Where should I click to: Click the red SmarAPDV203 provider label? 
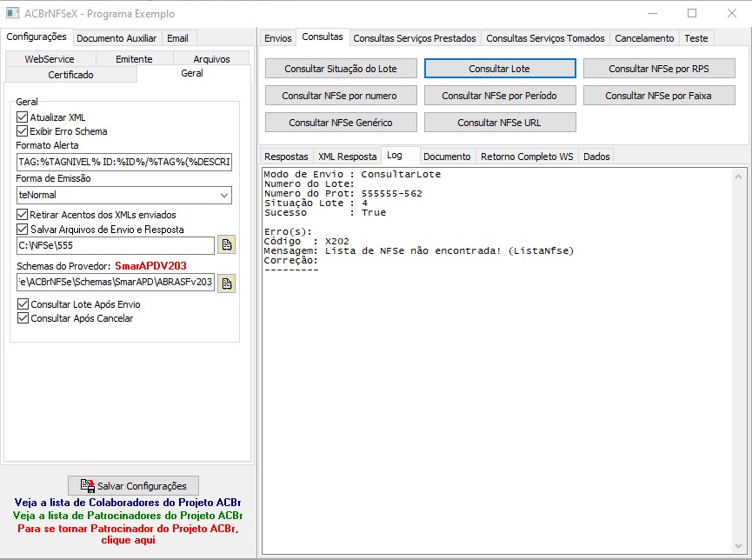[150, 266]
